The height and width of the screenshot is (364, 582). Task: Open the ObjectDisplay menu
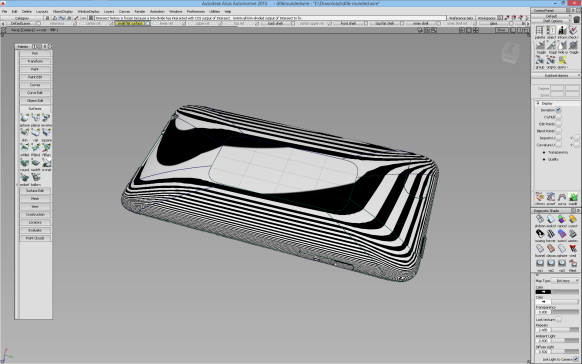63,12
